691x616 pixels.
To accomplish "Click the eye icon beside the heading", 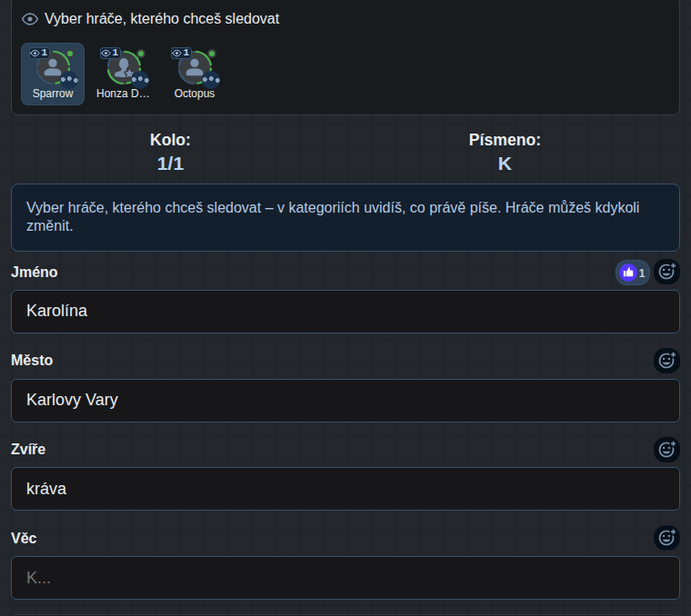I will (x=30, y=19).
